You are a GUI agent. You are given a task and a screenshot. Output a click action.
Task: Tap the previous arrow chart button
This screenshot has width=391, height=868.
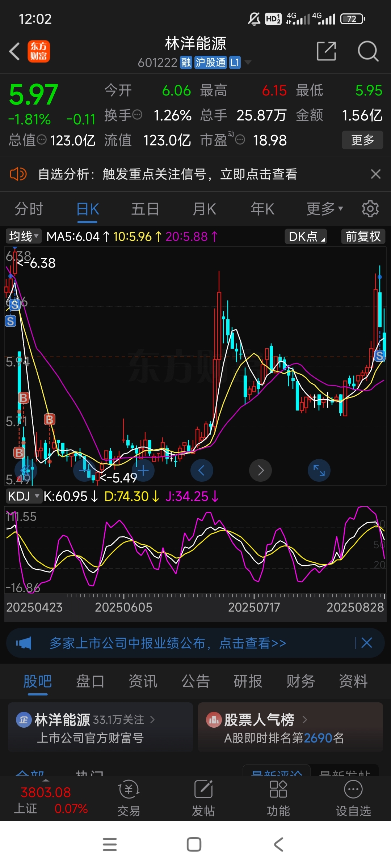pos(202,470)
